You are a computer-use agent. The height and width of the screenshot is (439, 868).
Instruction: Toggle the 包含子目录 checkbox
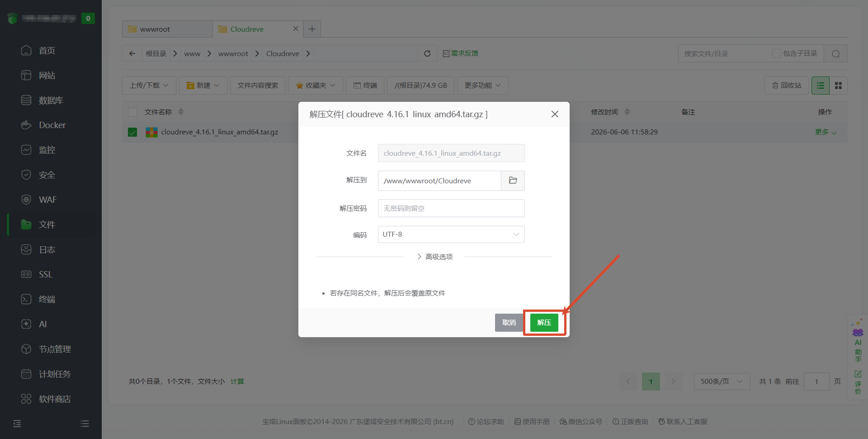(777, 53)
